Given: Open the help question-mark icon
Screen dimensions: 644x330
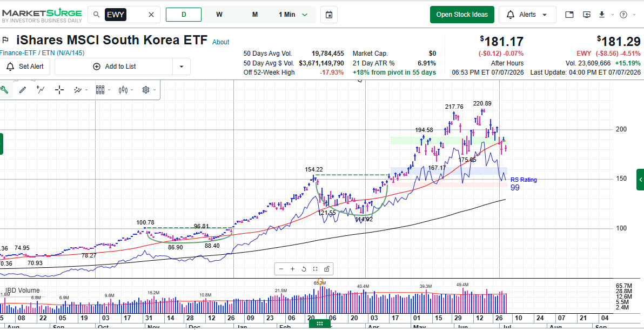Looking at the screenshot, I should [623, 15].
